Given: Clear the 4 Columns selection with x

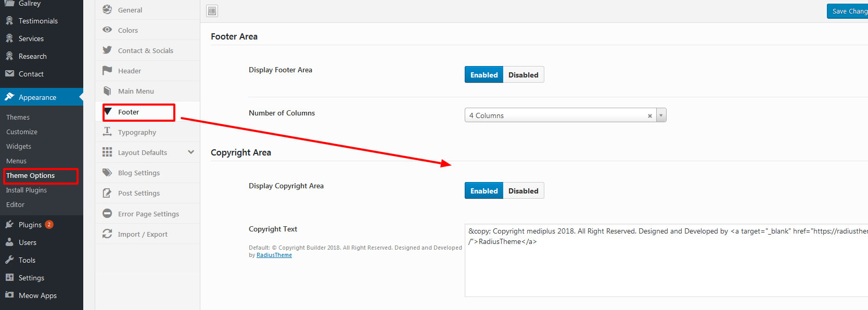Looking at the screenshot, I should [x=649, y=115].
